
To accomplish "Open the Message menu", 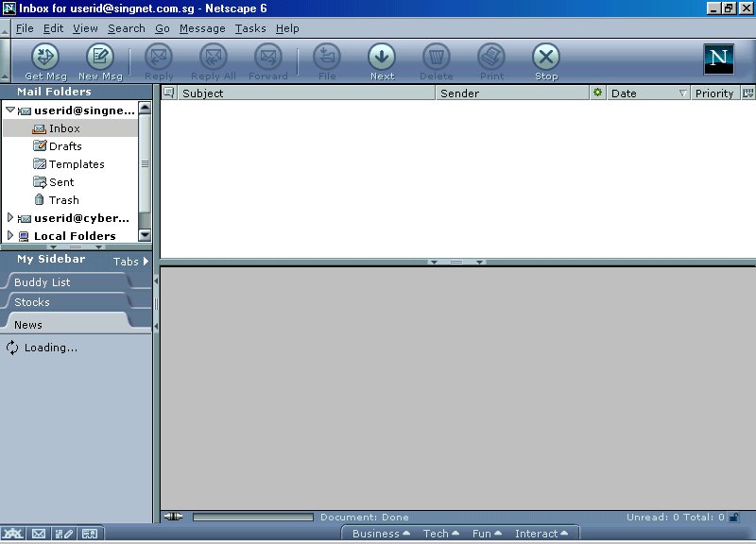I will pyautogui.click(x=202, y=28).
